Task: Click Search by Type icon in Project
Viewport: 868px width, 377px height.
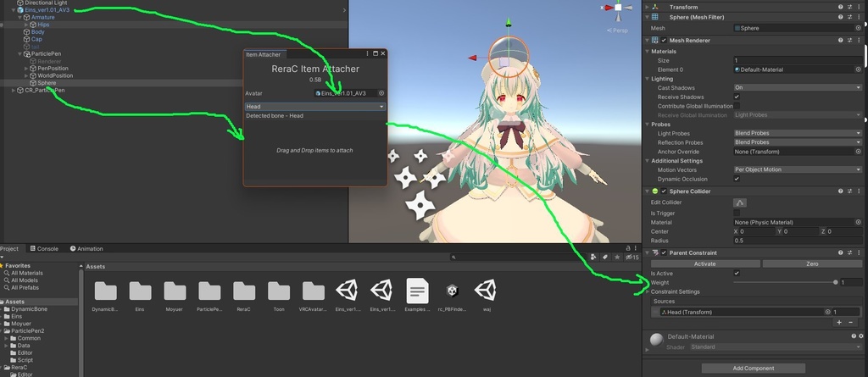Action: pos(593,257)
